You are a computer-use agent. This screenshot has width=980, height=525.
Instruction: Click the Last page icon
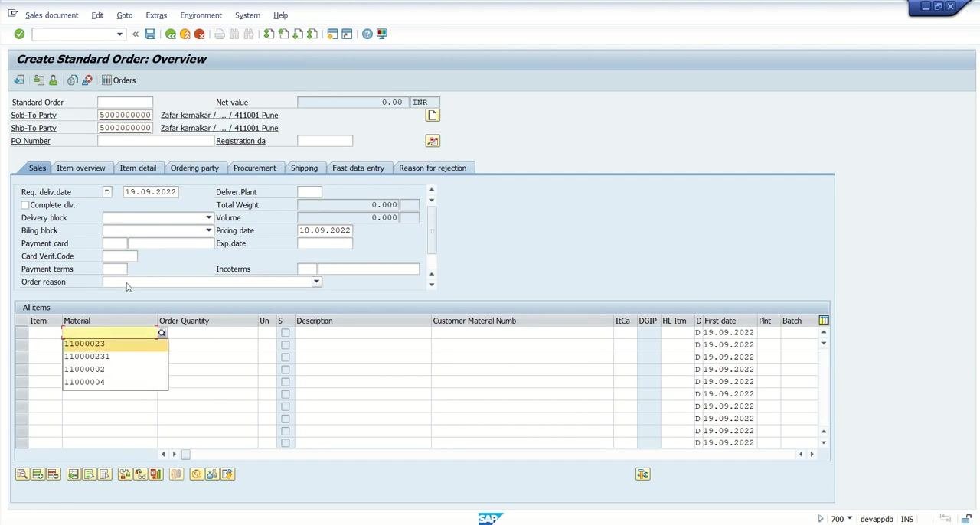tap(312, 34)
